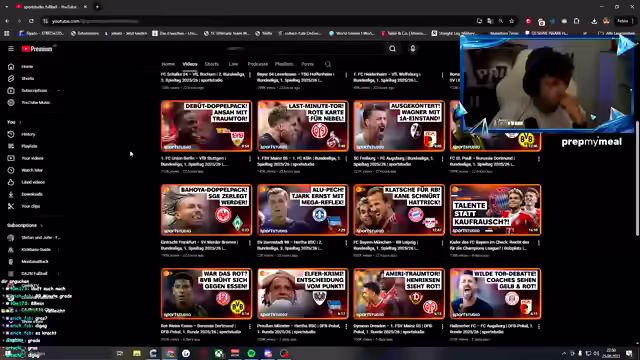Click the YouTube Premium logo
This screenshot has width=640, height=360.
[38, 49]
